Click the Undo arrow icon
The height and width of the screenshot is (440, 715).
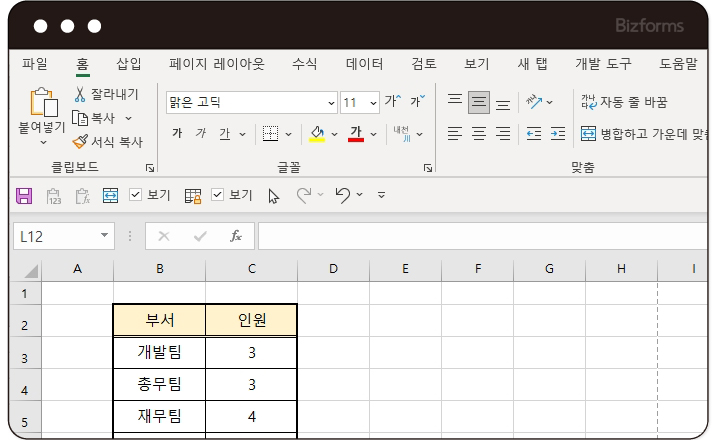[x=343, y=196]
